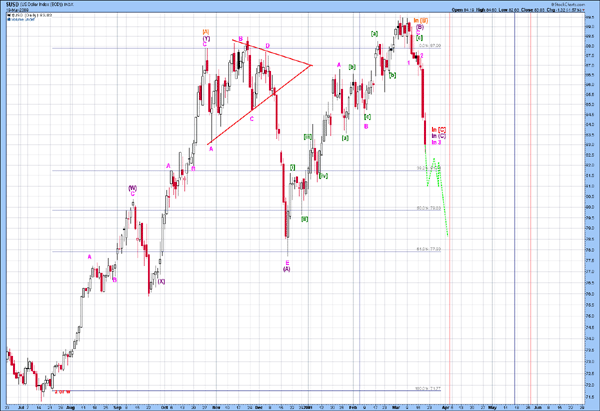600x411 pixels.
Task: Click the E (A) label at December low
Action: [x=287, y=266]
